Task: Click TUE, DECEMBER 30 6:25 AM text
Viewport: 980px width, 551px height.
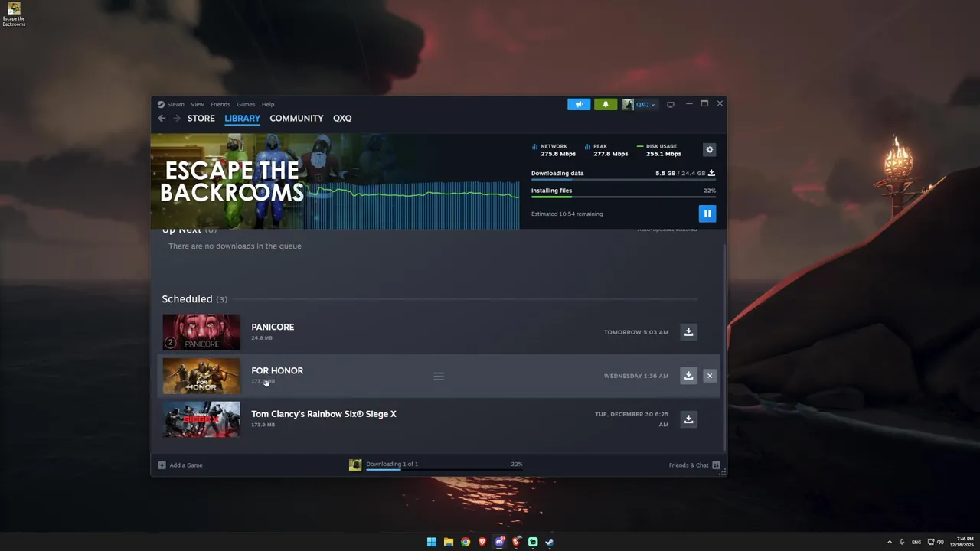Action: tap(632, 419)
